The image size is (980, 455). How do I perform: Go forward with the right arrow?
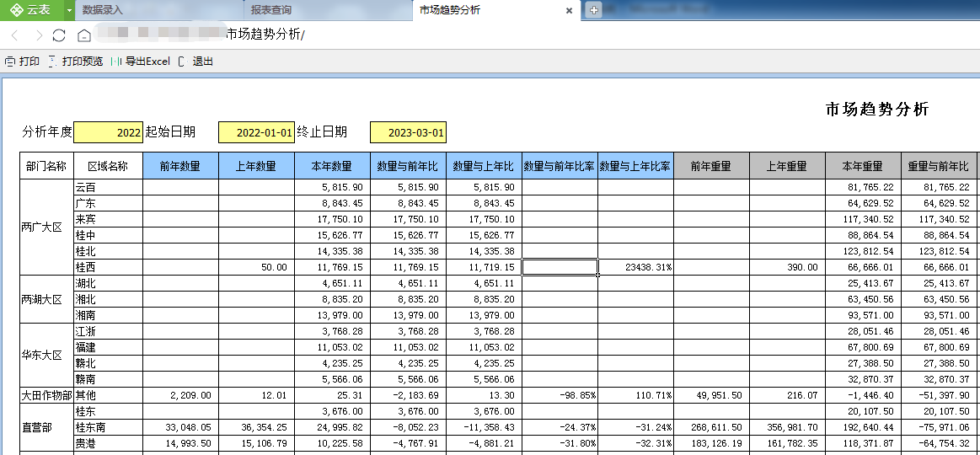(39, 35)
